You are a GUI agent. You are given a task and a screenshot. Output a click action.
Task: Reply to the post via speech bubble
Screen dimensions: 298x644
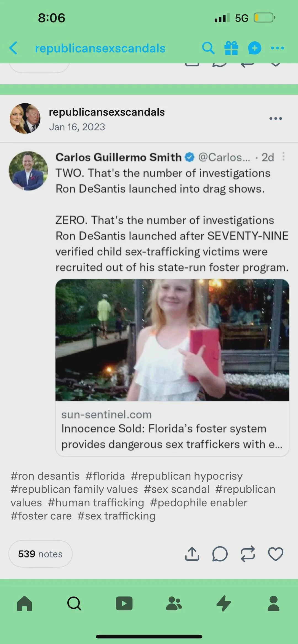pyautogui.click(x=220, y=554)
